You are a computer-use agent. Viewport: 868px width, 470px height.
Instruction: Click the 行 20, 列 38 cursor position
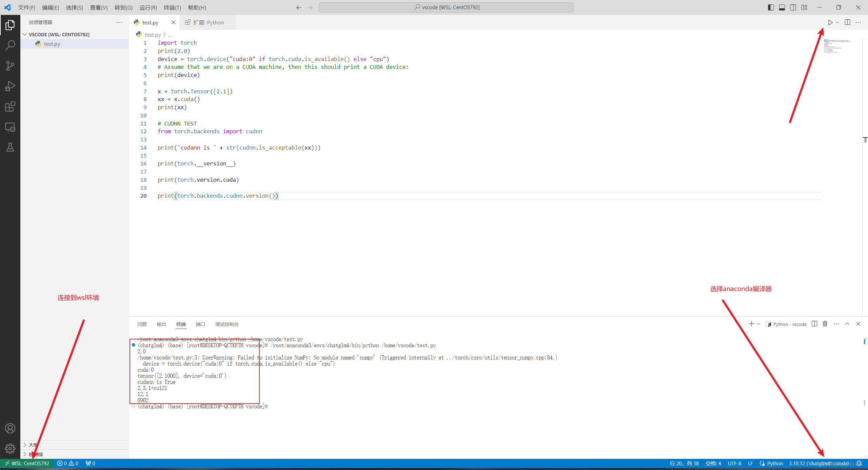tap(684, 463)
